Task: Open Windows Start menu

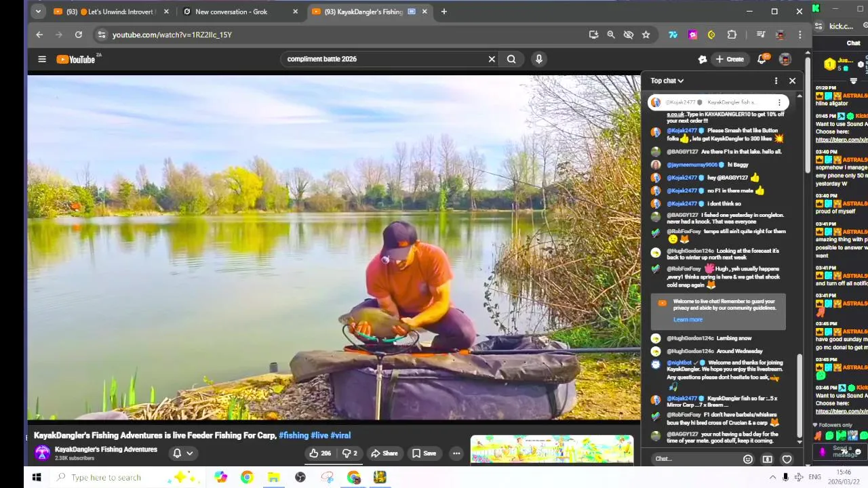Action: click(x=37, y=477)
